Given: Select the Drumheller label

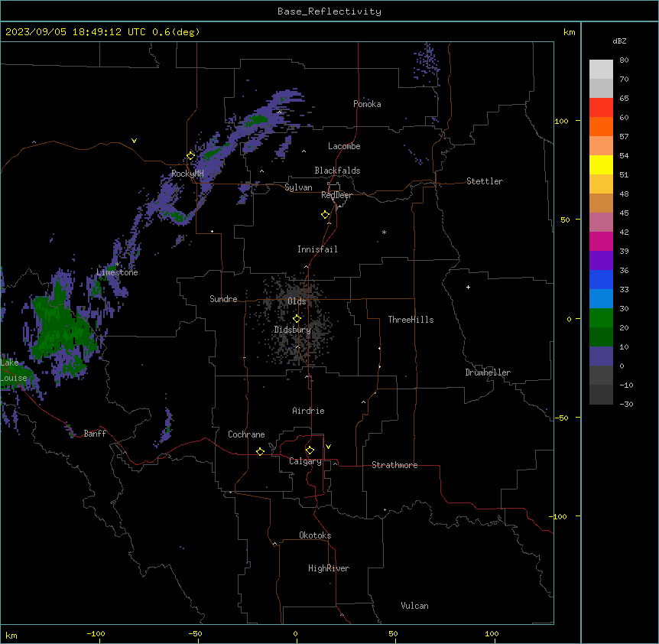Looking at the screenshot, I should click(488, 372).
